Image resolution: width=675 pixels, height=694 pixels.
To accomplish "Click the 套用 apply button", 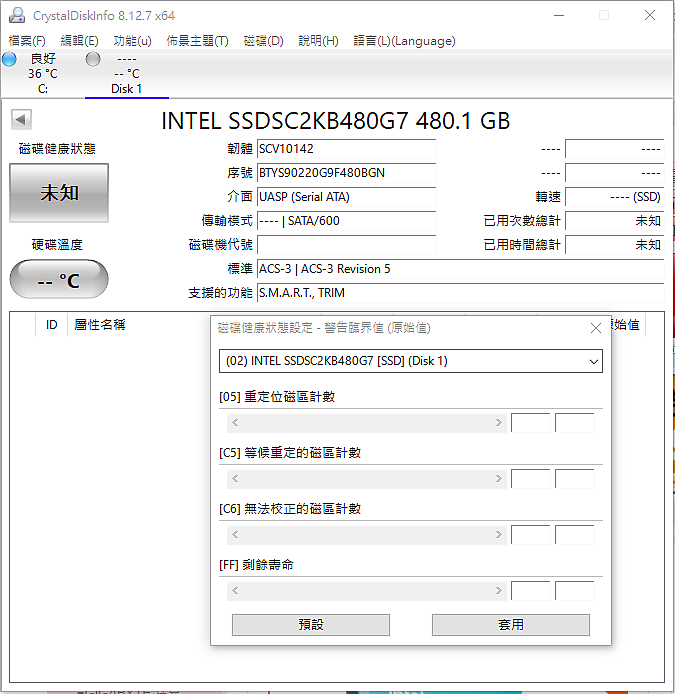I will 511,625.
